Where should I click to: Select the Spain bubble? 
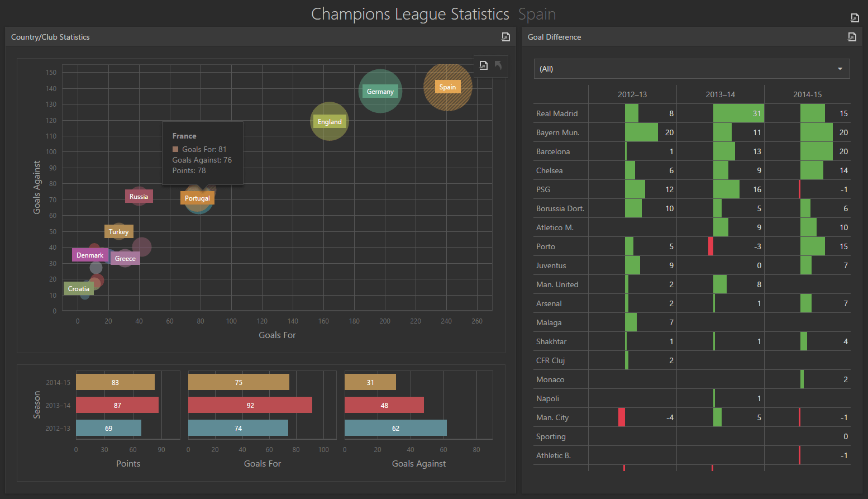(x=448, y=87)
